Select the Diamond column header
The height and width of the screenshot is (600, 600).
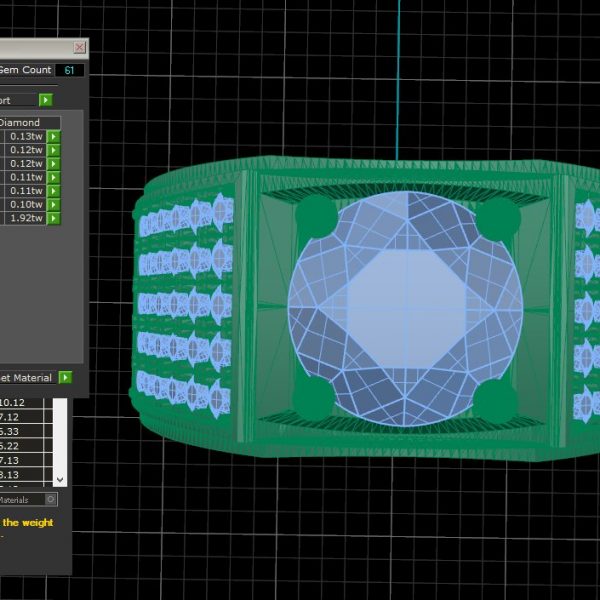tap(29, 122)
